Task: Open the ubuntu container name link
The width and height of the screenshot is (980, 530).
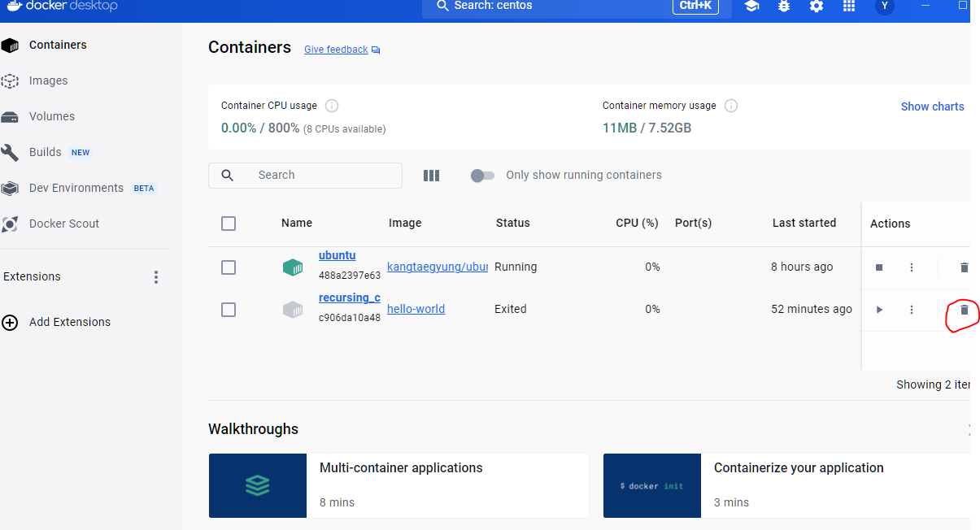Action: (337, 255)
